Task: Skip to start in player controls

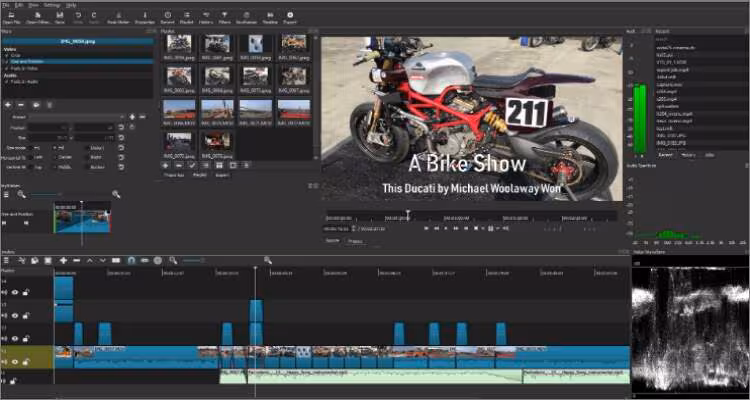Action: [426, 229]
